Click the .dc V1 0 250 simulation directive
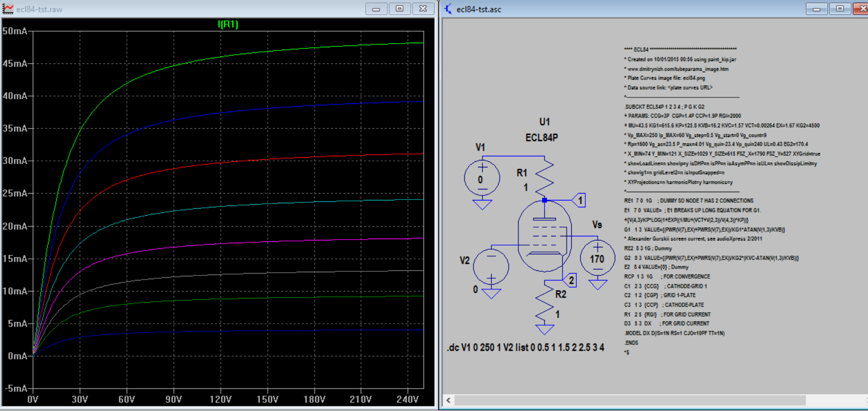 [525, 348]
